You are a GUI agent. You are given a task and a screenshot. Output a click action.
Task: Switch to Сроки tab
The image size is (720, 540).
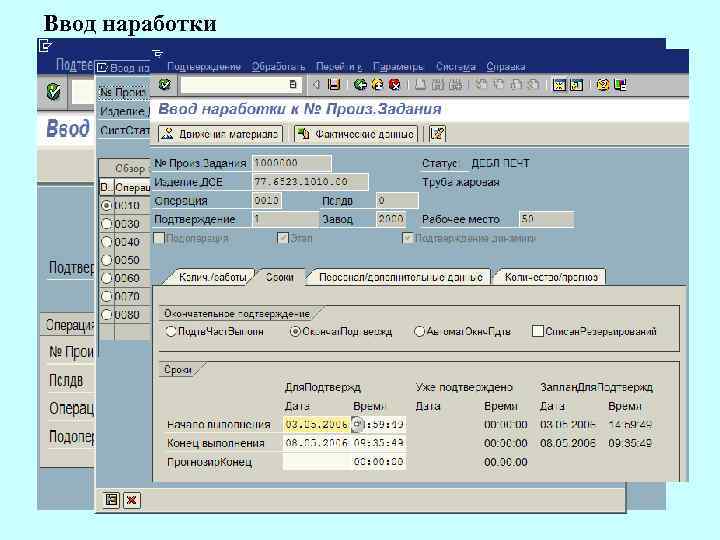[x=279, y=277]
